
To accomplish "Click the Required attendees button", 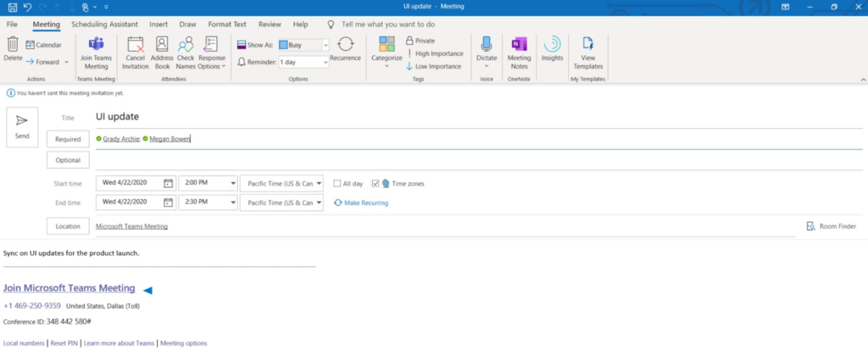I will pos(68,139).
